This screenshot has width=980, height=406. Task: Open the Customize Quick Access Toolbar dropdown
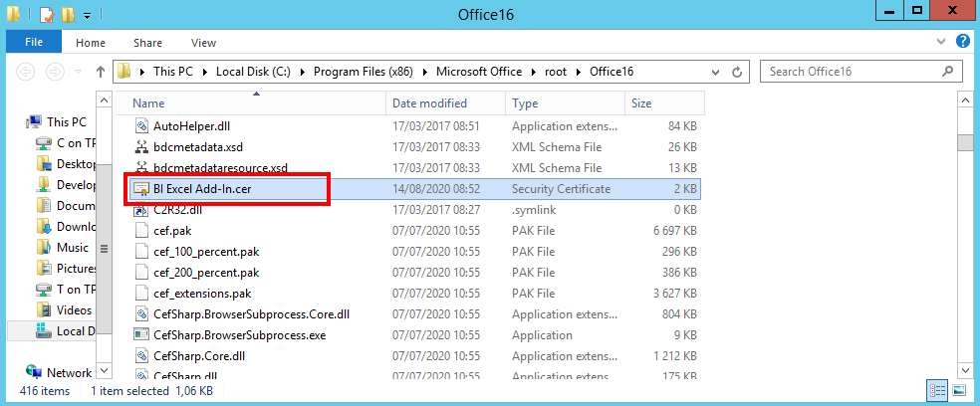coord(87,16)
